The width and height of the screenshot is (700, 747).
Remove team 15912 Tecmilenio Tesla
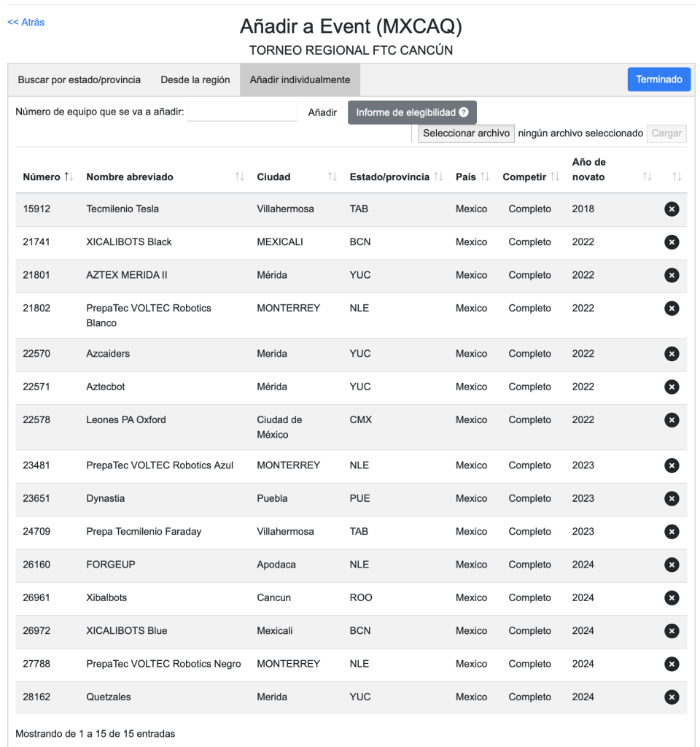pyautogui.click(x=672, y=209)
